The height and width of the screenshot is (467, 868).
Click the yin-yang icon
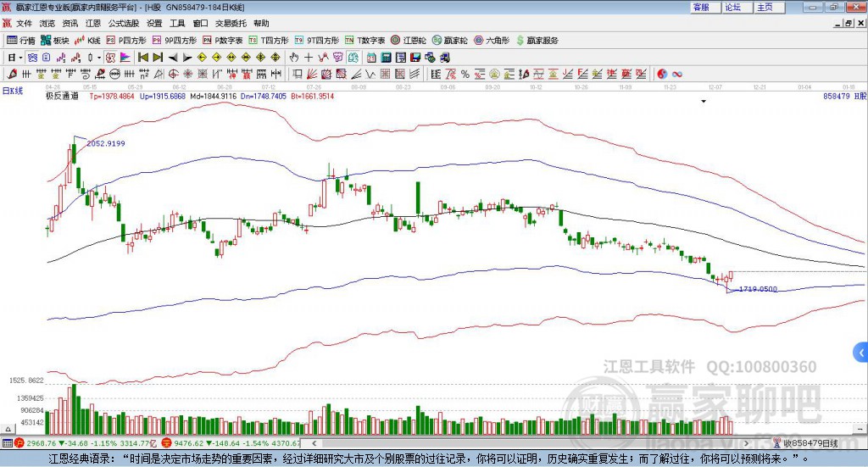662,74
